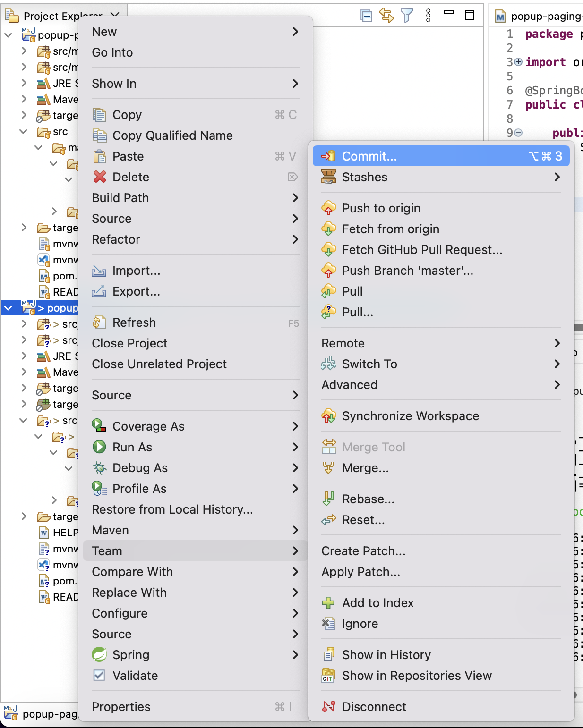Expand the Show In submenu arrow
The width and height of the screenshot is (583, 728).
coord(295,84)
